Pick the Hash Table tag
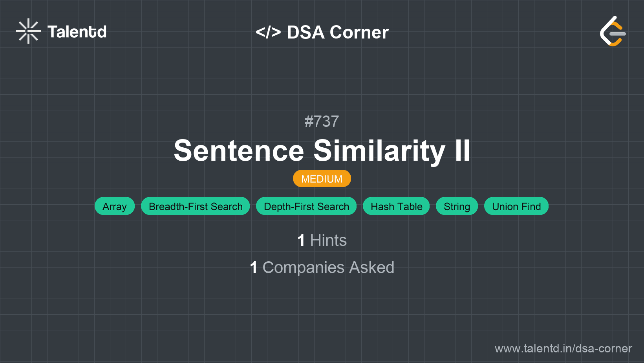The width and height of the screenshot is (644, 363). pos(396,206)
